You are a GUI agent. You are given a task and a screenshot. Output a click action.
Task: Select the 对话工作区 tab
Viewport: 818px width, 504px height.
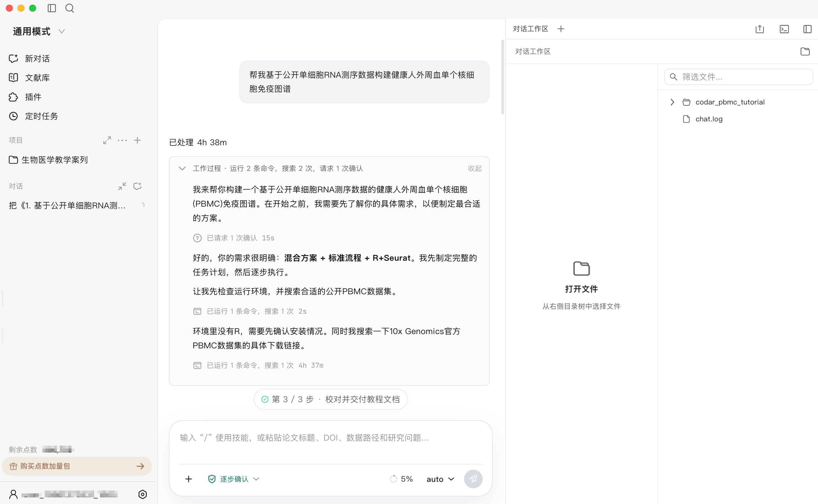pos(530,29)
